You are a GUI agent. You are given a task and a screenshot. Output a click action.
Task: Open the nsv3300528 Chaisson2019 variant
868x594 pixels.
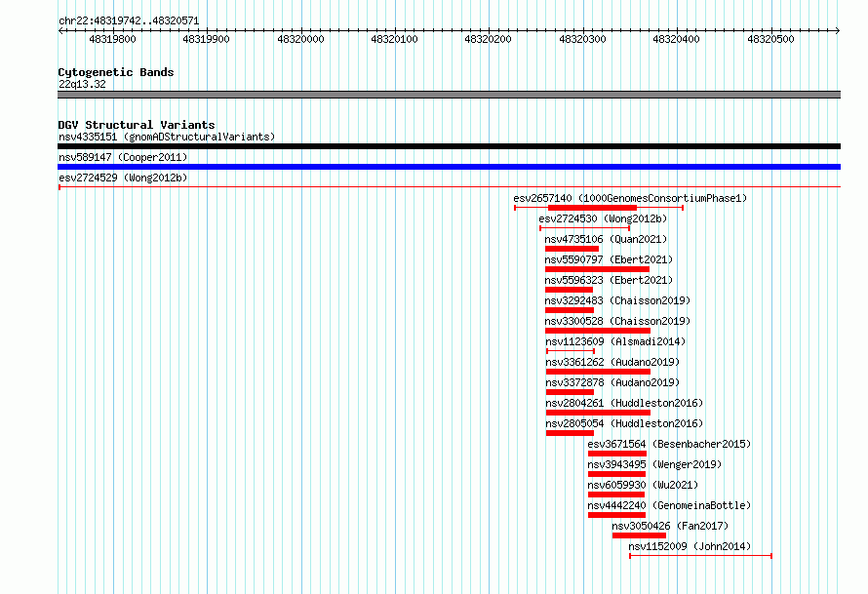coord(617,321)
